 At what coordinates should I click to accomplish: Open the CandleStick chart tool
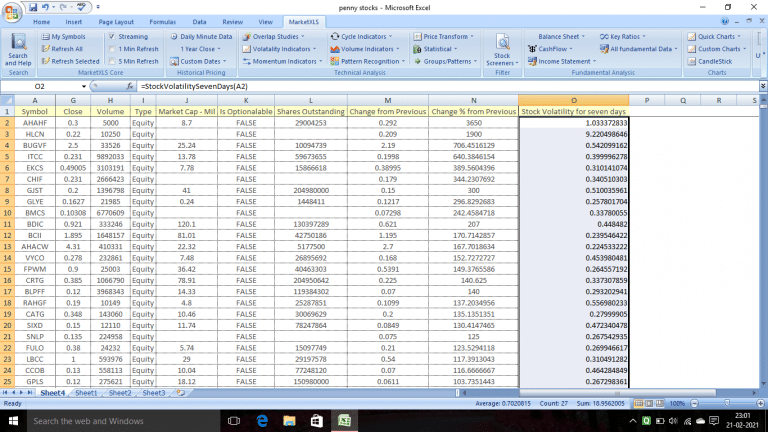pyautogui.click(x=710, y=61)
